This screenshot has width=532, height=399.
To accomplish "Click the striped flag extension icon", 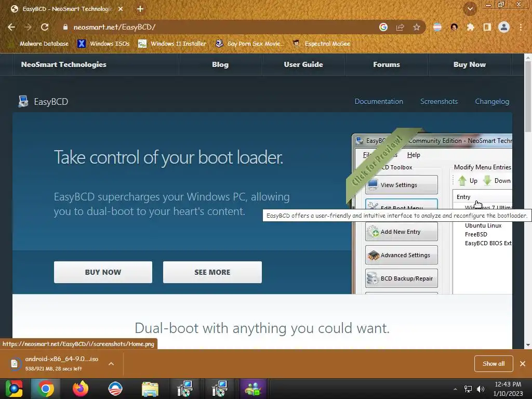I will (x=437, y=27).
